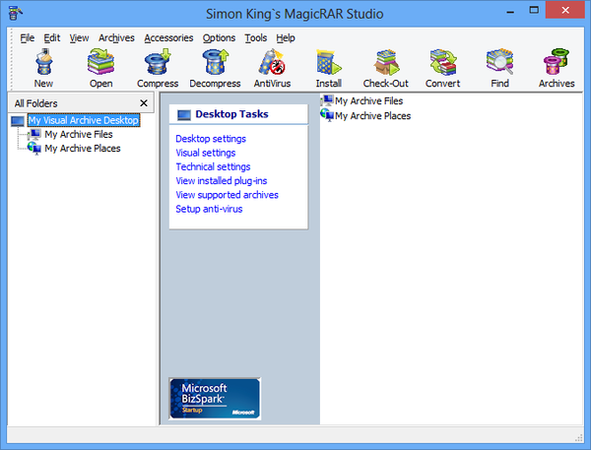
Task: Select My Archive Files icon in right pane
Action: tap(327, 101)
